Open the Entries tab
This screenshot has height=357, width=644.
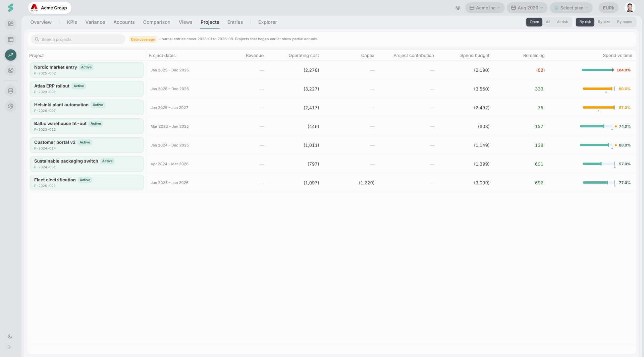click(235, 22)
